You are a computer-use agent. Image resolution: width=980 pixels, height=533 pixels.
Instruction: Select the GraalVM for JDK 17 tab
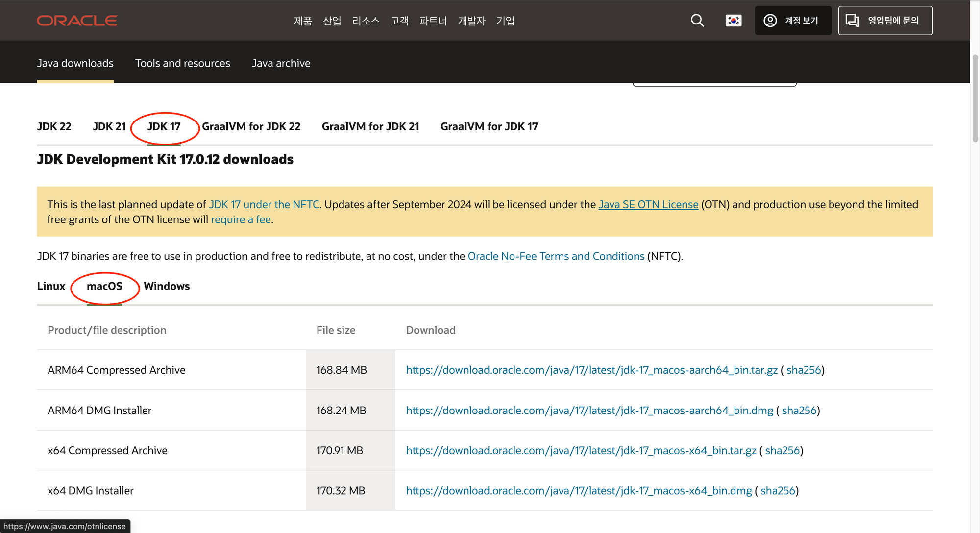[x=489, y=126]
